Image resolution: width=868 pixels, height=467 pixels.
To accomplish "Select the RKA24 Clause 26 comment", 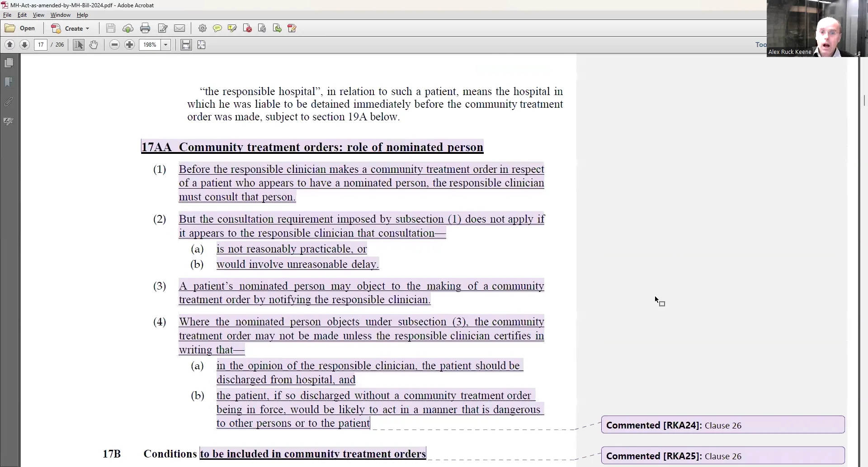I will (722, 425).
